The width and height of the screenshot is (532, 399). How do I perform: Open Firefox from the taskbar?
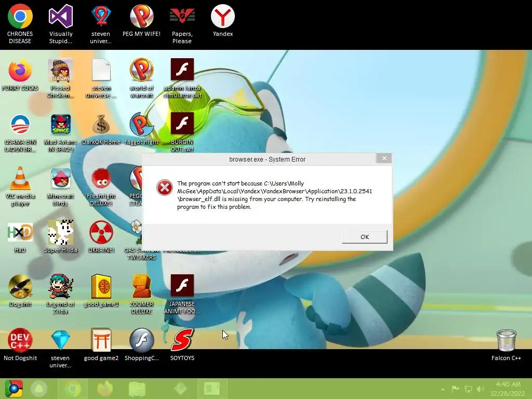coord(104,389)
